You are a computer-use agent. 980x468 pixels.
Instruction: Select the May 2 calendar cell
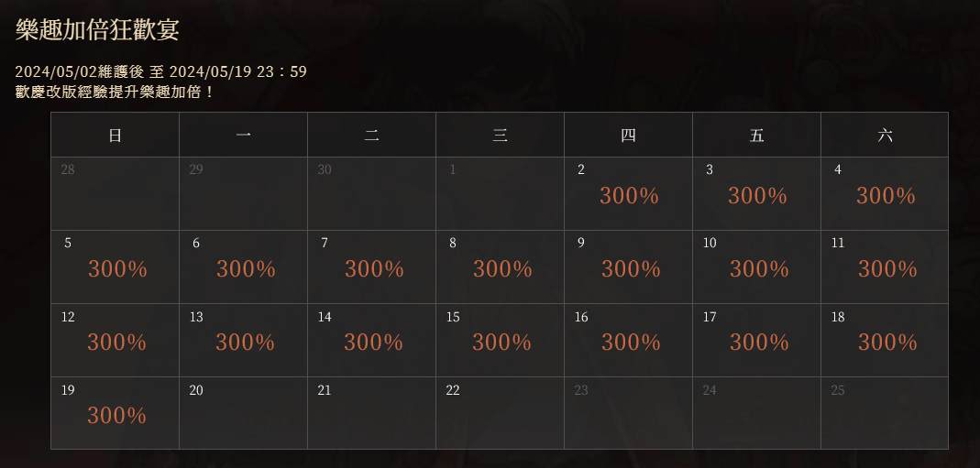[x=628, y=193]
